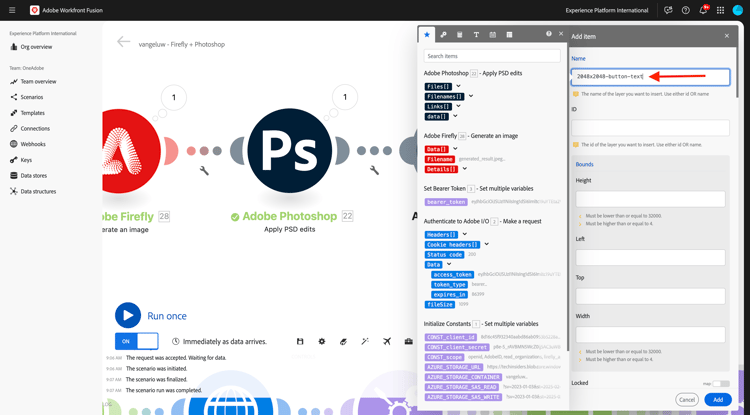Open Keys in the sidebar
750x415 pixels.
pos(26,160)
